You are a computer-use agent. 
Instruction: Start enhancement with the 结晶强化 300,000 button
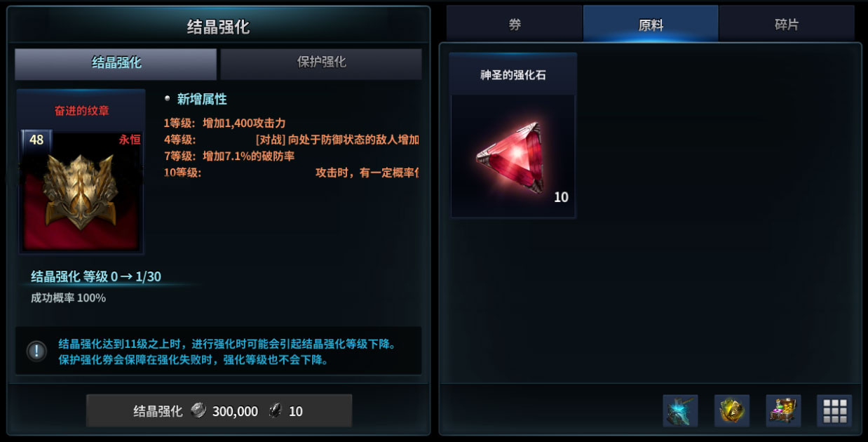[x=219, y=411]
